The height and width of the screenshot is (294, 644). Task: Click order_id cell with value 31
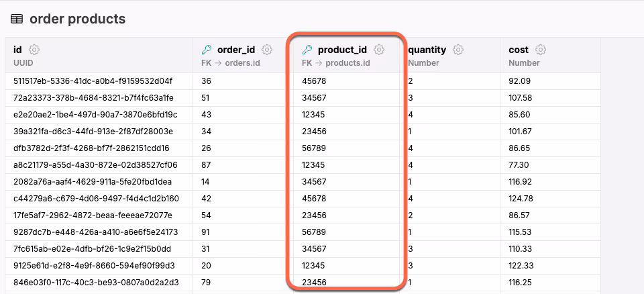click(243, 249)
